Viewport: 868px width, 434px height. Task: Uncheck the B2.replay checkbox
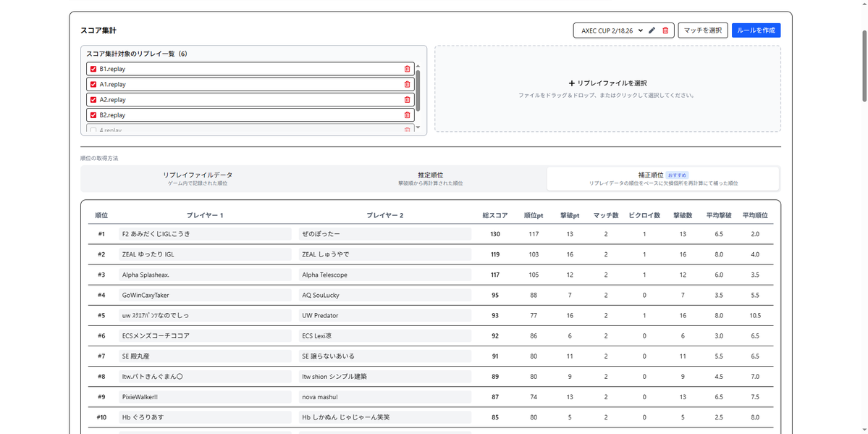pos(93,115)
